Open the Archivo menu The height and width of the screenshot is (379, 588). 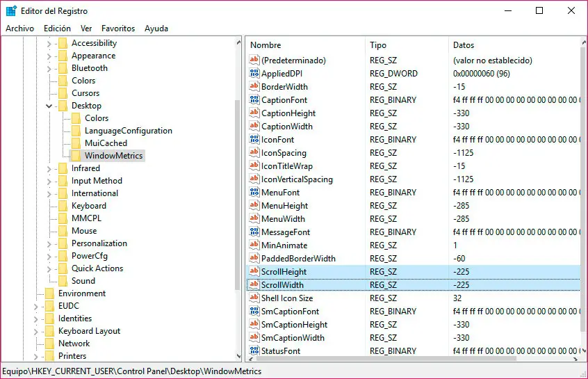(20, 29)
